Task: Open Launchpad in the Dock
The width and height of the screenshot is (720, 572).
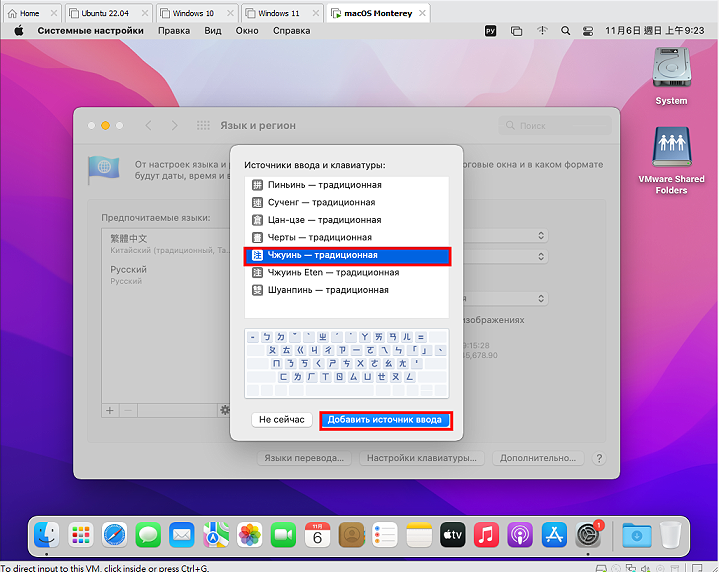Action: [80, 535]
